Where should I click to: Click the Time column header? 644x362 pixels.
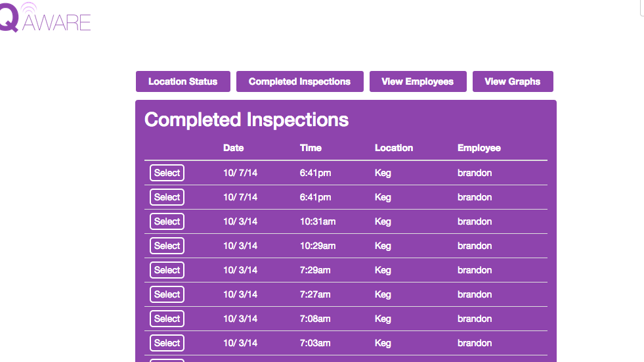click(311, 148)
